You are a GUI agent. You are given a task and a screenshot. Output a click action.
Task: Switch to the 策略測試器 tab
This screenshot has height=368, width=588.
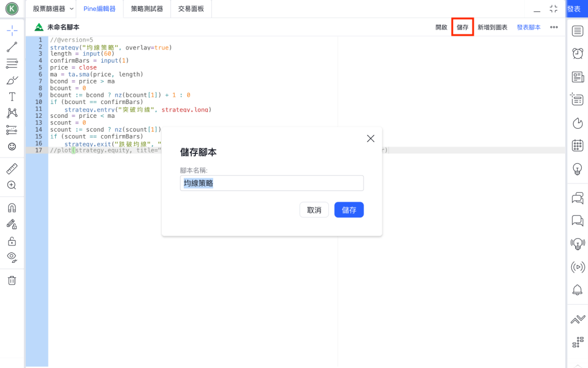pyautogui.click(x=146, y=9)
